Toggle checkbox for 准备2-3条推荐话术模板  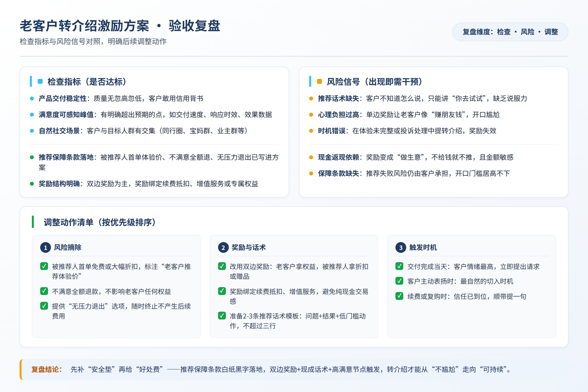point(222,316)
